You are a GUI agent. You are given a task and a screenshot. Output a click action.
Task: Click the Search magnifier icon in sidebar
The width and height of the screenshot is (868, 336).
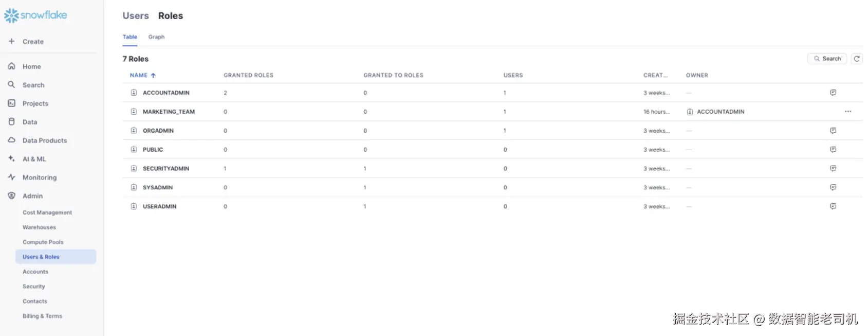click(11, 85)
